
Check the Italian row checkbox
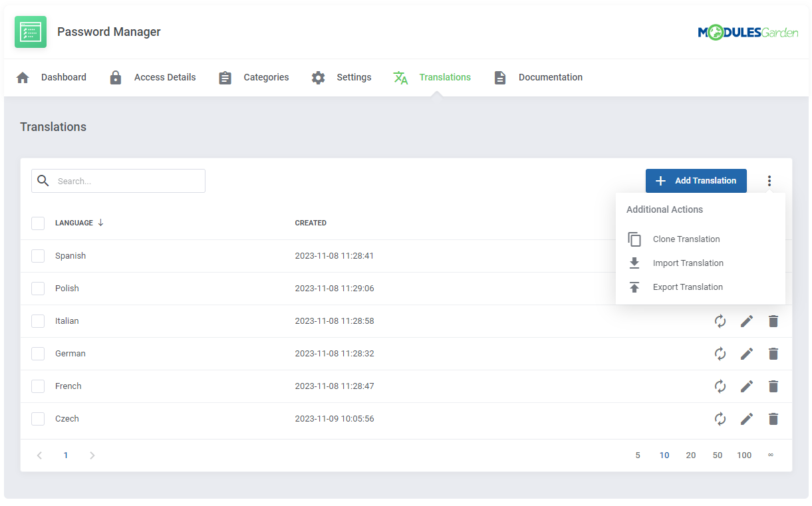point(38,321)
